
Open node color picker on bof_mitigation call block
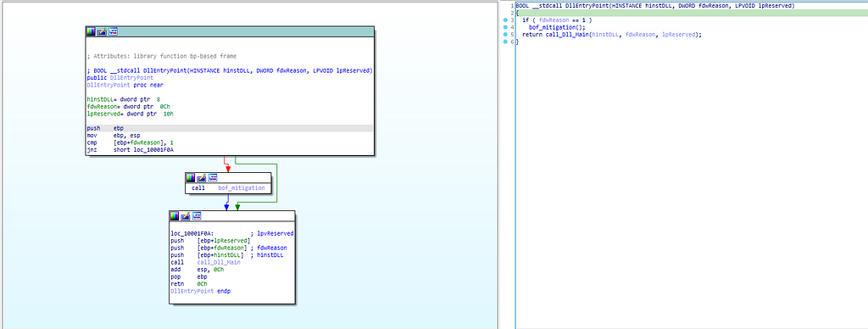[x=191, y=178]
